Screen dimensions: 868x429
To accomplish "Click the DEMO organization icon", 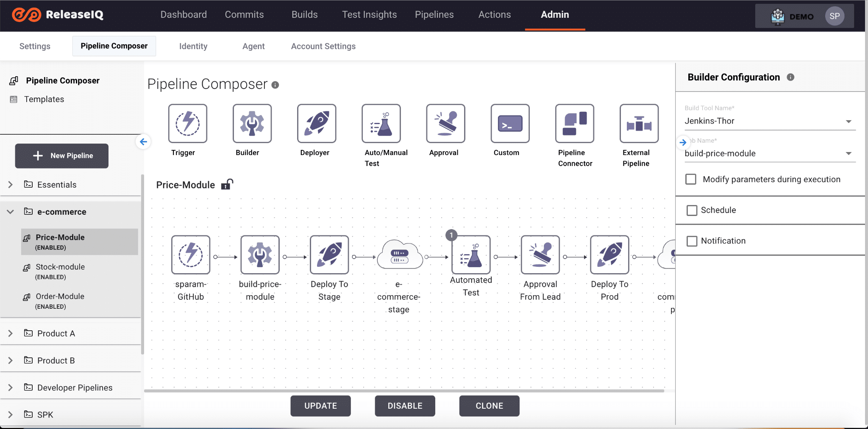I will pos(778,17).
